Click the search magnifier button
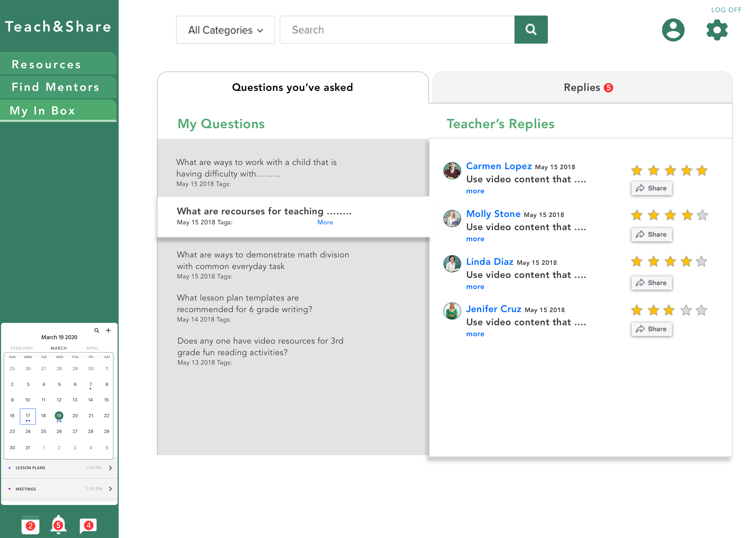The height and width of the screenshot is (538, 756). pos(531,29)
